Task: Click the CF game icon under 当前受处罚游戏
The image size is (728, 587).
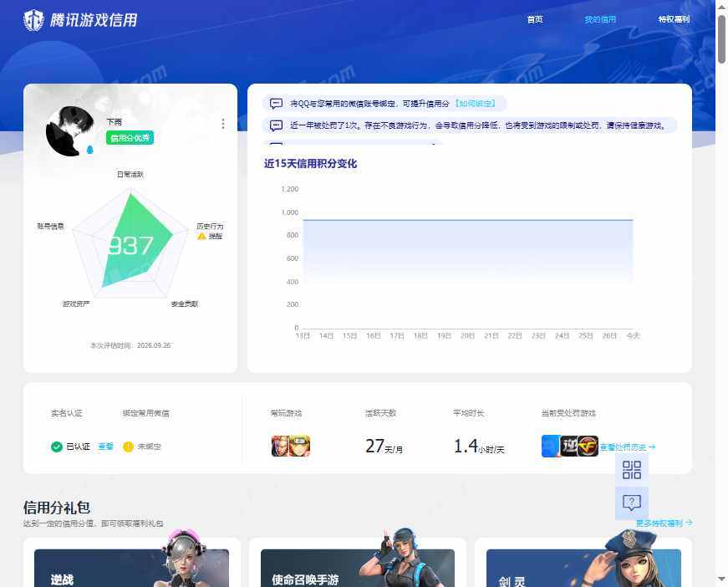Action: [x=588, y=446]
